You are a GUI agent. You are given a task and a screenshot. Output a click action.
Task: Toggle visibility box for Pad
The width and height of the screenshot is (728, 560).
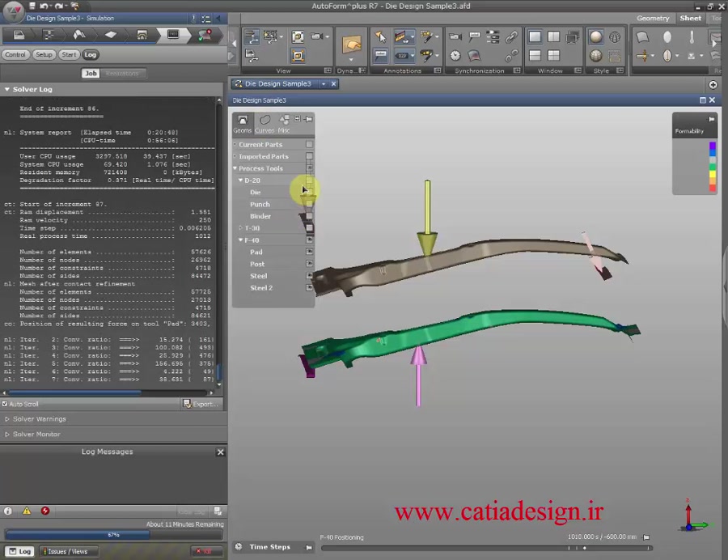click(x=309, y=252)
